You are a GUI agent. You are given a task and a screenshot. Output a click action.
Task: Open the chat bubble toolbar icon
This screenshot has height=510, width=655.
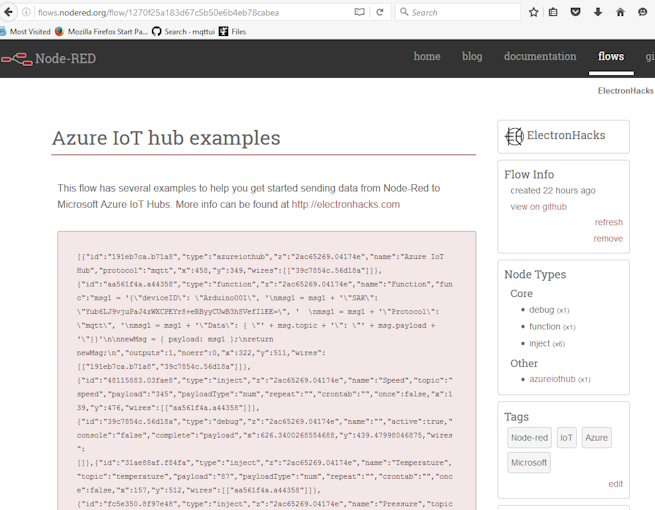click(642, 12)
